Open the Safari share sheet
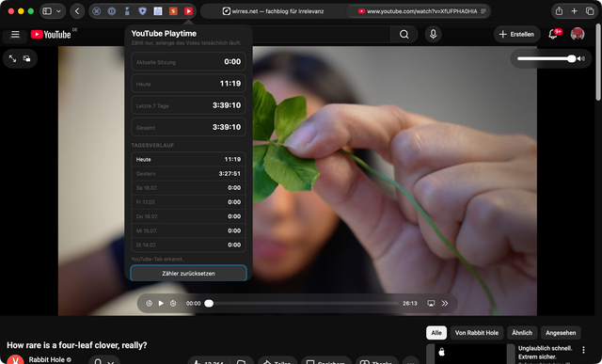This screenshot has height=364, width=602. (x=559, y=11)
